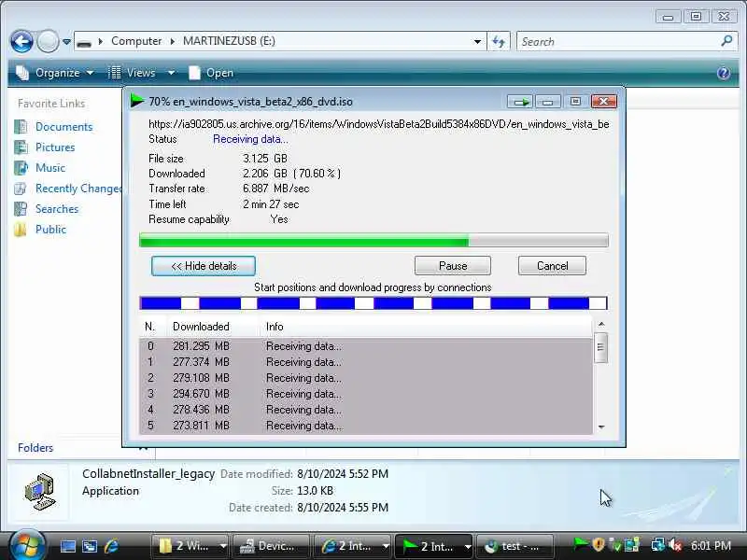The height and width of the screenshot is (560, 747).
Task: Open Pictures in Favorite Links
Action: click(55, 147)
